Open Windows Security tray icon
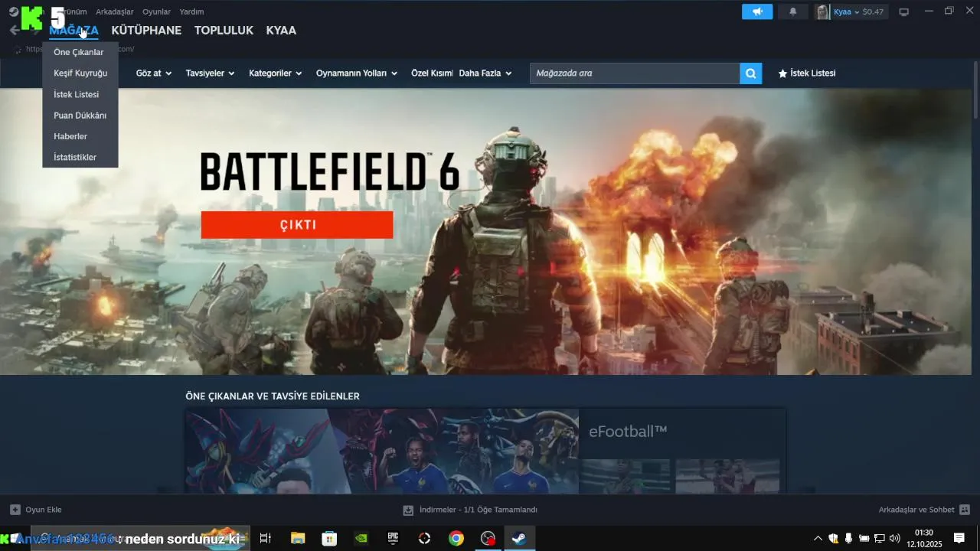This screenshot has height=551, width=980. pos(833,539)
